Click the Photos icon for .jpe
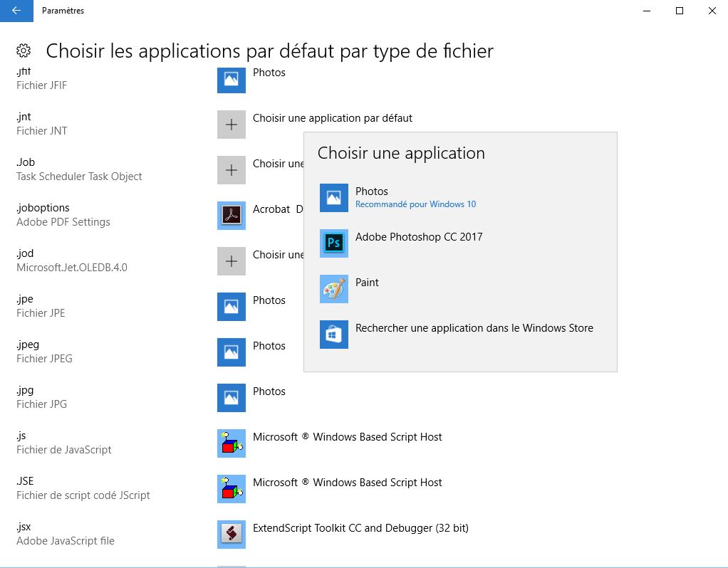Screen dimensions: 728x568 [232, 306]
